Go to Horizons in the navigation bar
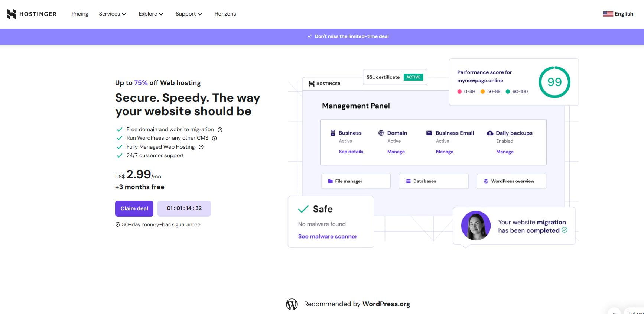This screenshot has width=644, height=314. click(x=225, y=14)
